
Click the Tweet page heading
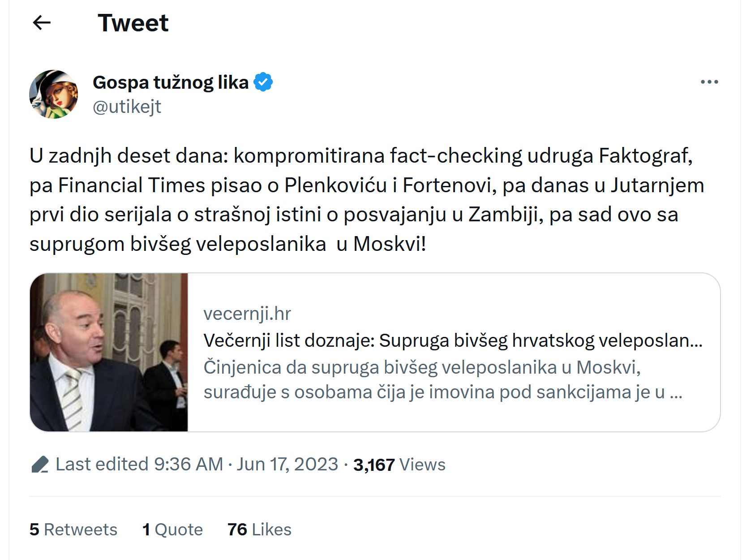(133, 23)
